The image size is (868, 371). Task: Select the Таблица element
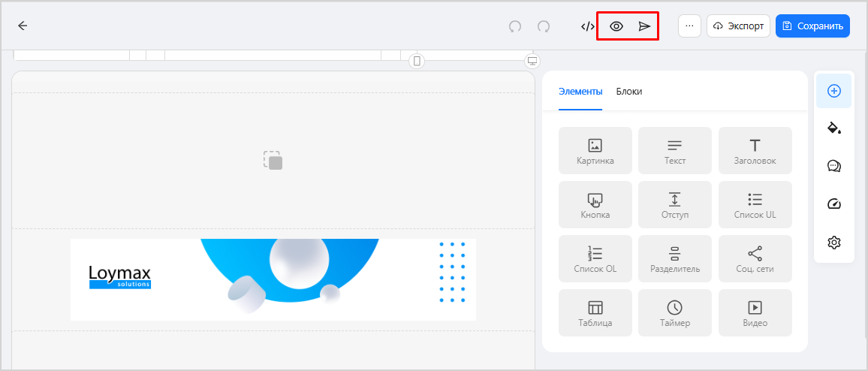[x=595, y=312]
